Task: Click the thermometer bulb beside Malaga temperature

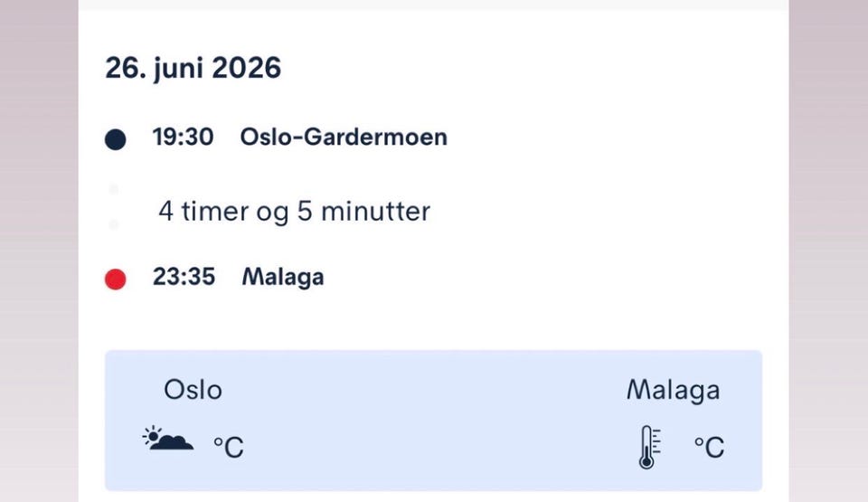Action: pos(646,460)
